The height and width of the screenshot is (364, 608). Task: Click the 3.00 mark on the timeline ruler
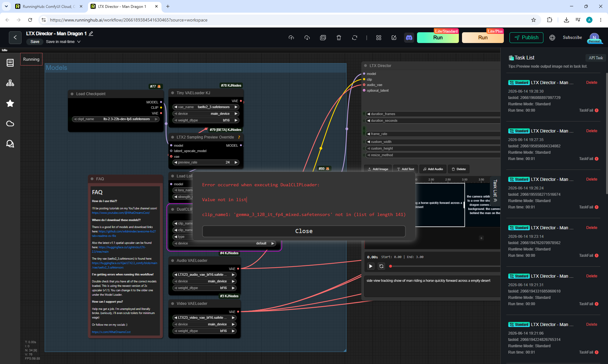point(465,180)
